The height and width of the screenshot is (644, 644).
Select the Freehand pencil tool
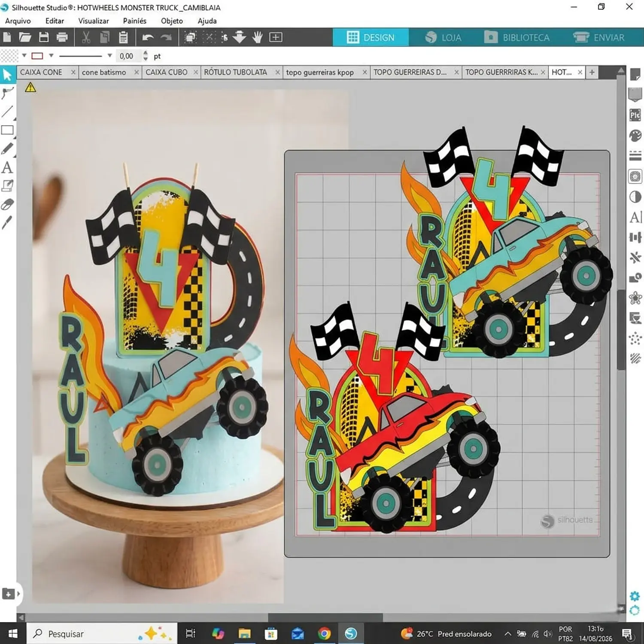pyautogui.click(x=7, y=149)
